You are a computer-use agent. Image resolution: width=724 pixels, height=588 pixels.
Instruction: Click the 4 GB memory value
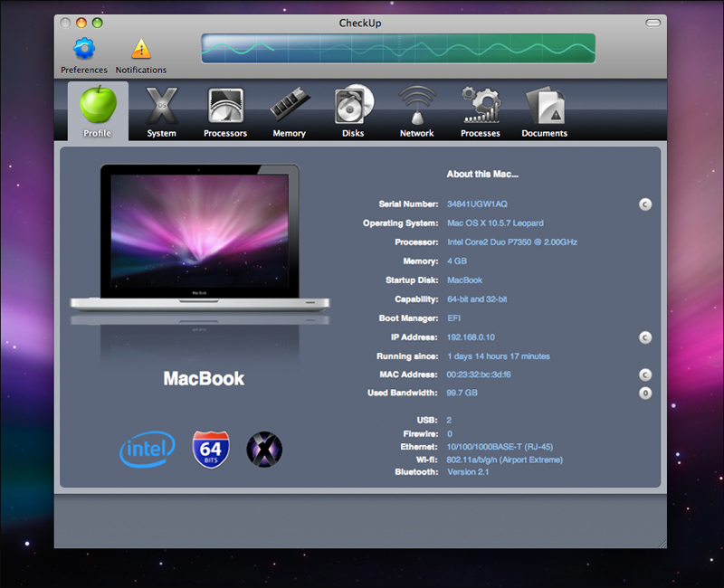point(457,261)
